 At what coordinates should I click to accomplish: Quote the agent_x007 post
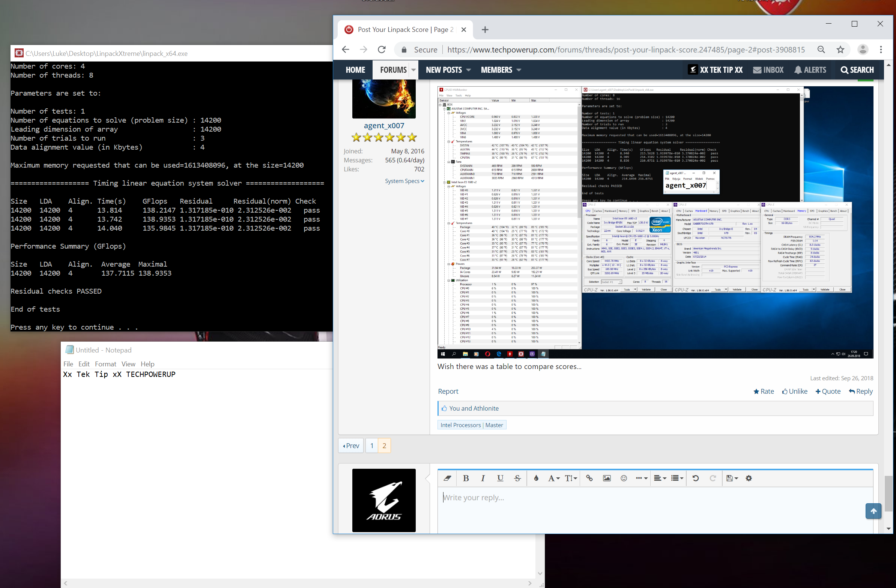point(828,391)
